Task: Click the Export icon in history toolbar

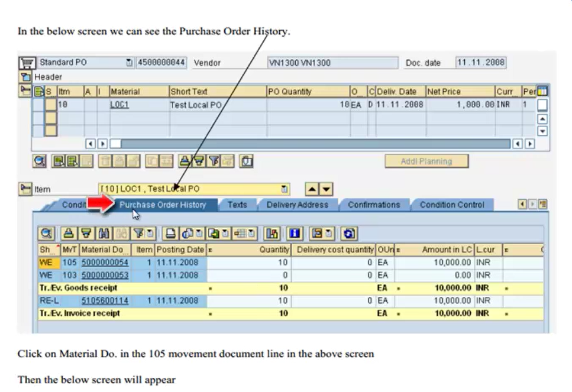Action: click(214, 234)
